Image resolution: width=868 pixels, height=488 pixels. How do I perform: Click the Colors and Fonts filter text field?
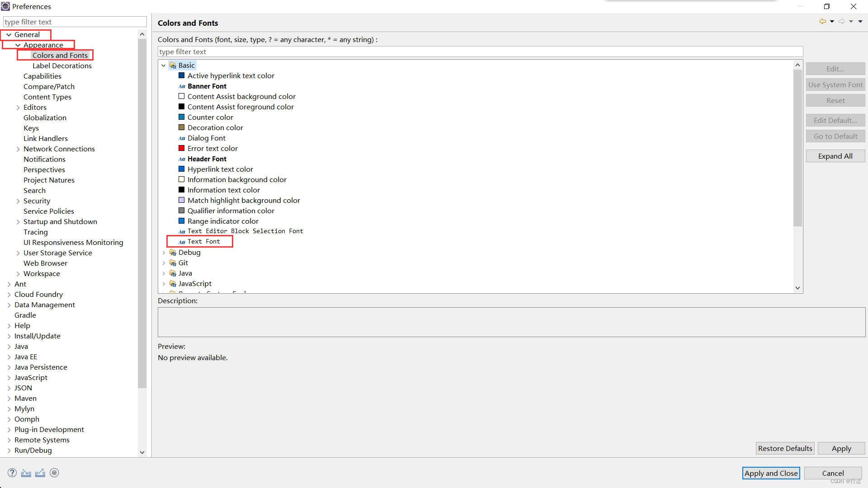tap(480, 52)
